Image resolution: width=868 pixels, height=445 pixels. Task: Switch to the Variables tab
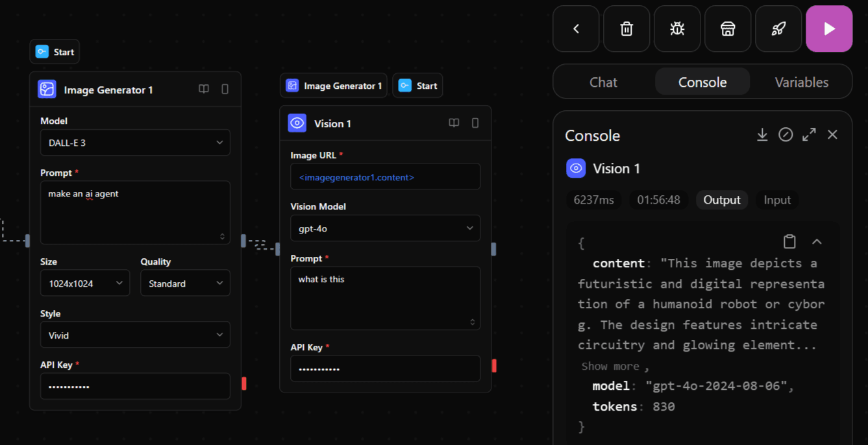[801, 82]
